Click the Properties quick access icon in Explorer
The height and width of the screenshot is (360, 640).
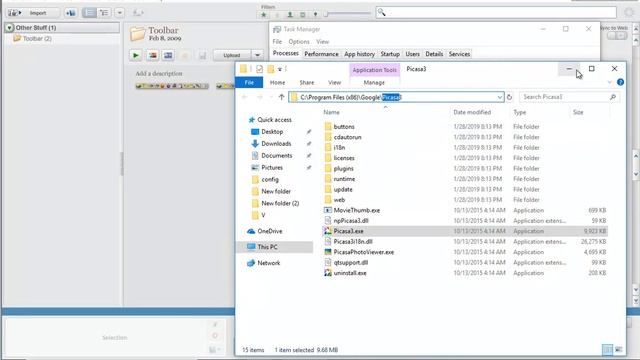pyautogui.click(x=259, y=69)
